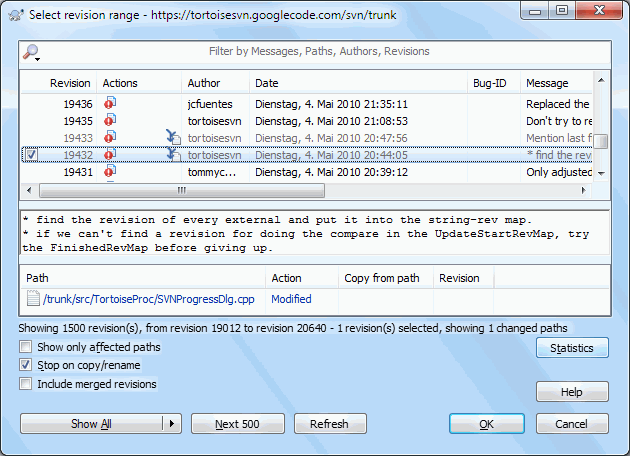
Task: Confirm with the OK button
Action: tap(487, 423)
